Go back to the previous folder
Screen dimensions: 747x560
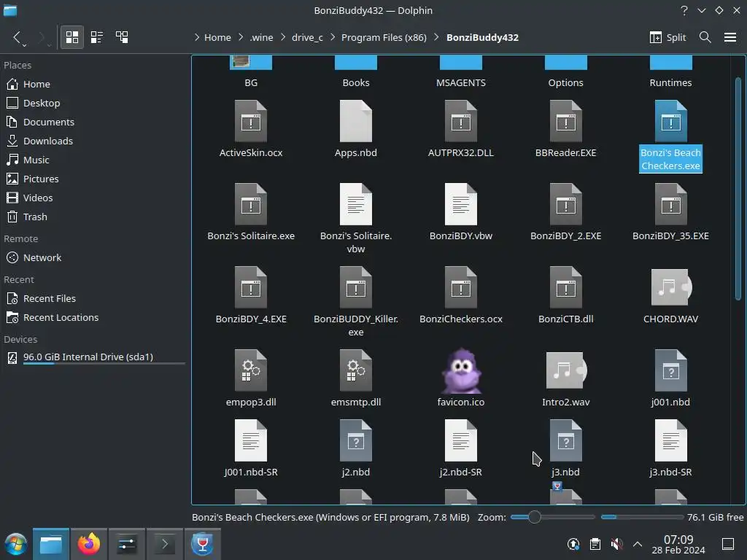click(x=18, y=37)
